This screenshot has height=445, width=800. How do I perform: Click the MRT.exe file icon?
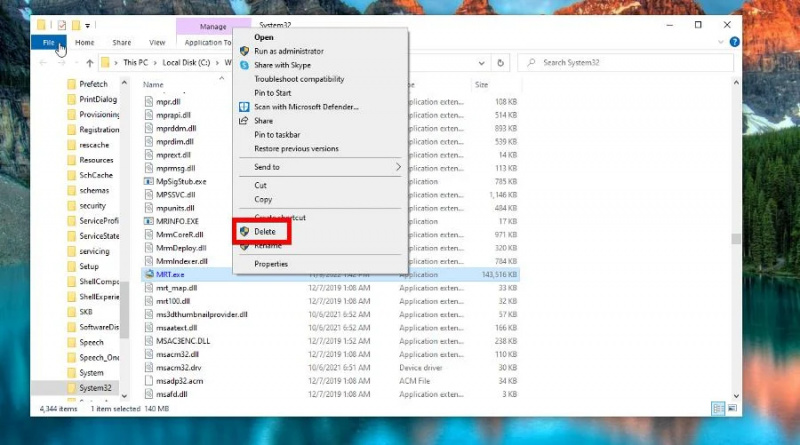[149, 275]
